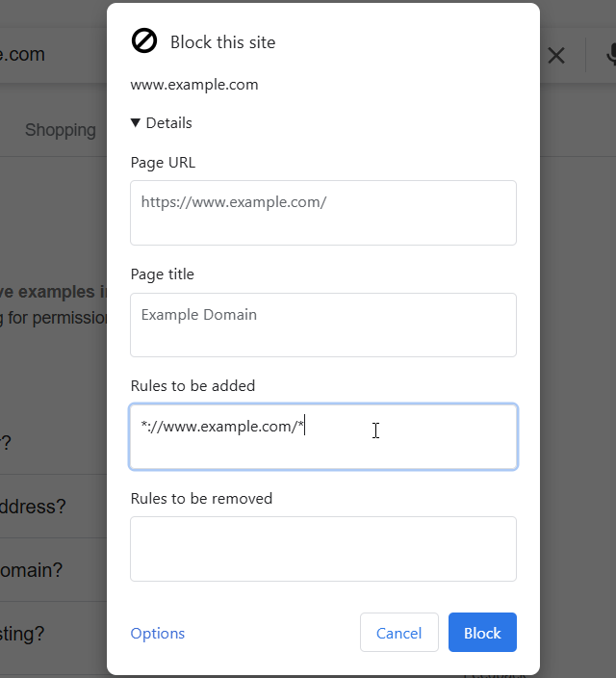Click the block symbol icon in the dialog header
The height and width of the screenshot is (678, 616).
click(144, 41)
